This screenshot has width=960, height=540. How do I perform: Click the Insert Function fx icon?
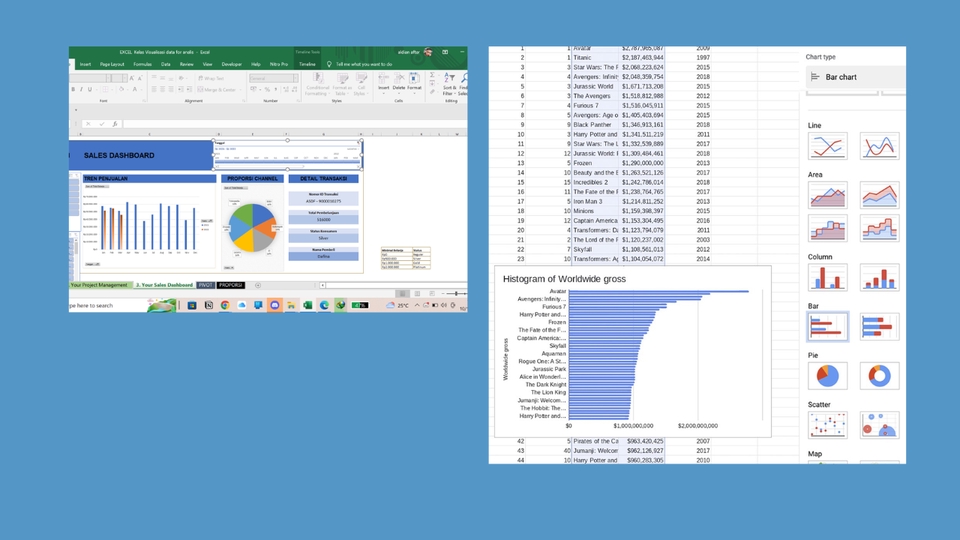[114, 124]
